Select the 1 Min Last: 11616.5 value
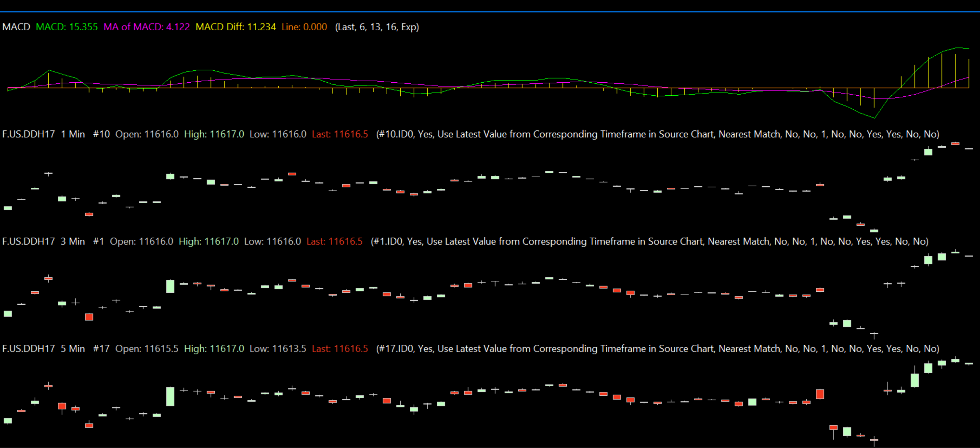The width and height of the screenshot is (980, 448). pyautogui.click(x=340, y=134)
